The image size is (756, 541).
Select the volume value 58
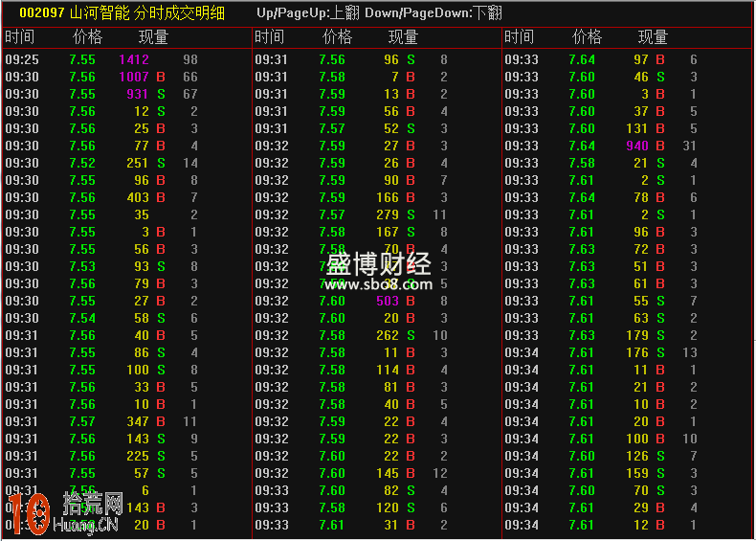click(x=142, y=318)
